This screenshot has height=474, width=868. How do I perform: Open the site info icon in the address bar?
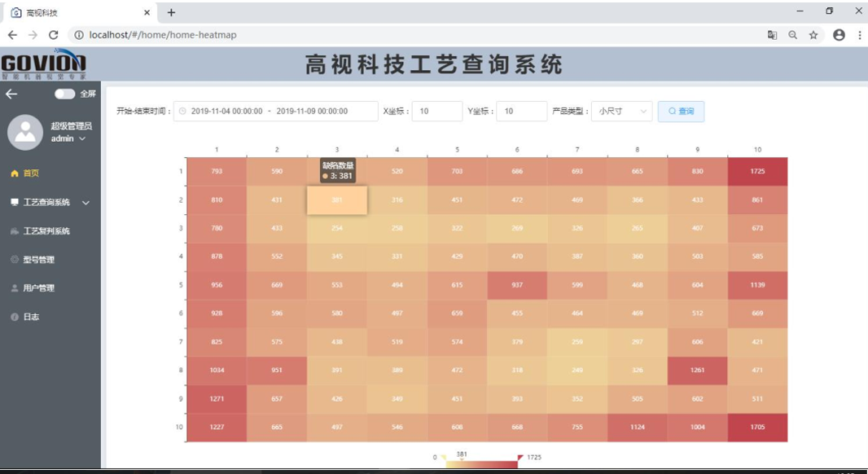(x=79, y=35)
